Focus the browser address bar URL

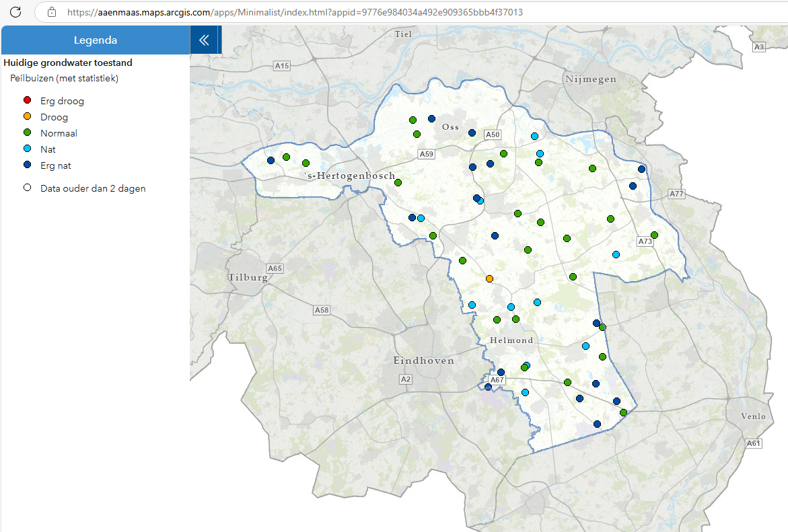coord(295,12)
